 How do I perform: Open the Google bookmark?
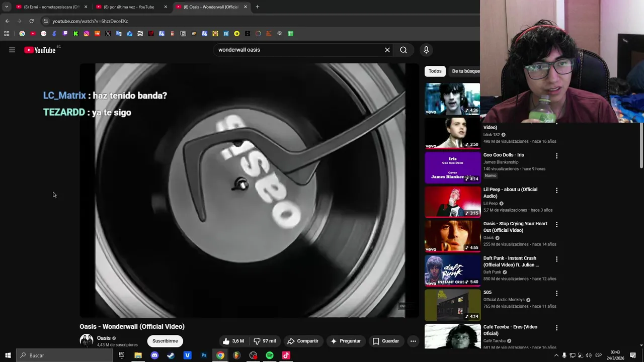tap(22, 34)
